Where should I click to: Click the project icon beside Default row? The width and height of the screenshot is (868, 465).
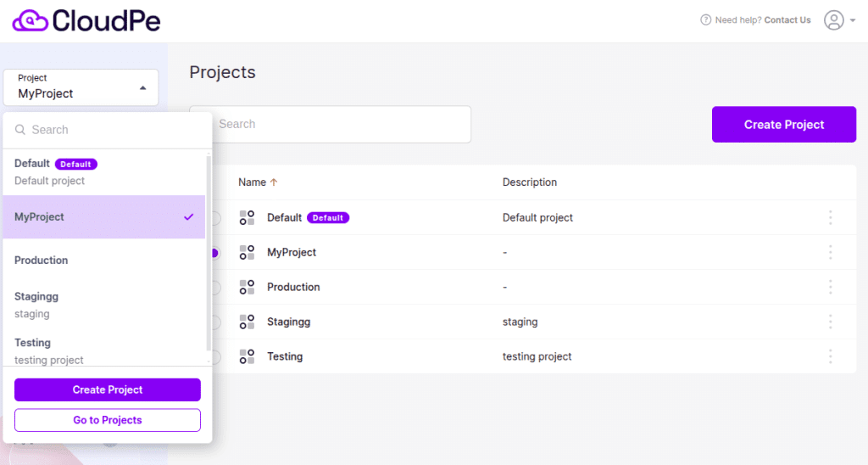point(247,218)
